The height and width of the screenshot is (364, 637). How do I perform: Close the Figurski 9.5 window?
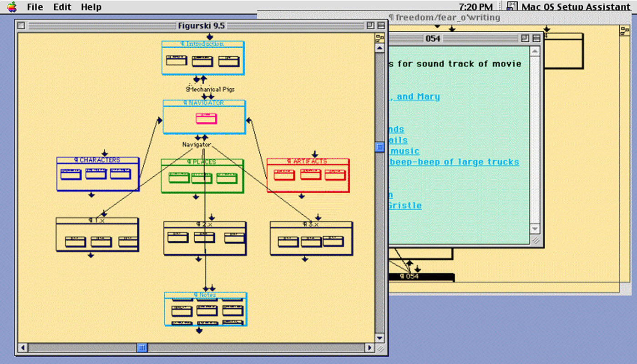[21, 25]
